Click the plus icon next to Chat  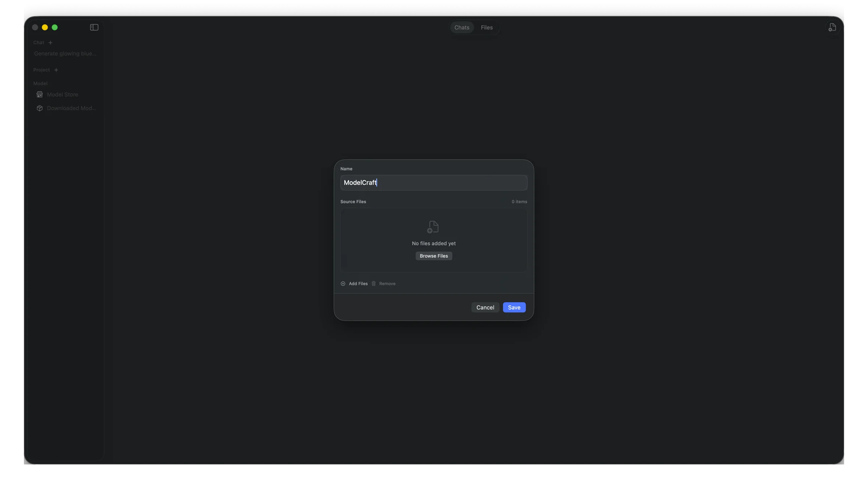pyautogui.click(x=50, y=43)
